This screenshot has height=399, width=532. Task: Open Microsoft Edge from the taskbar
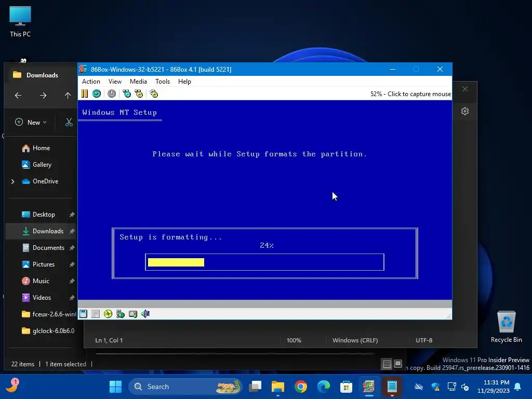click(323, 387)
